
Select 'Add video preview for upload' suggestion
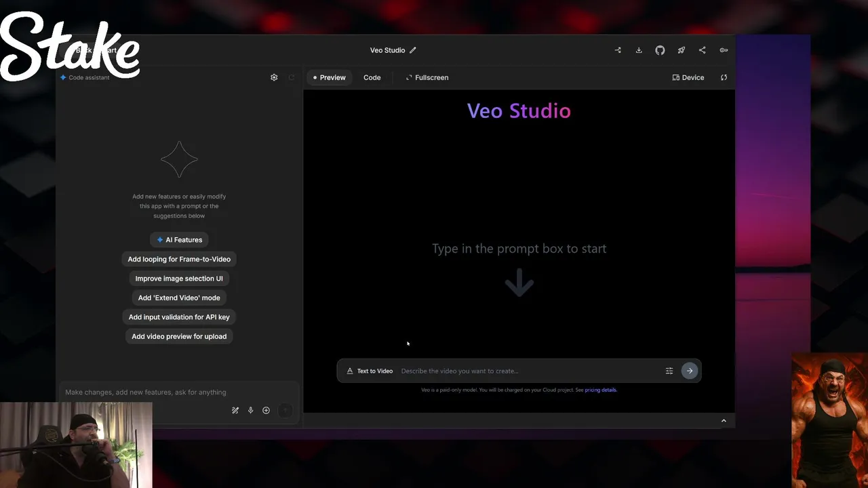(x=179, y=336)
